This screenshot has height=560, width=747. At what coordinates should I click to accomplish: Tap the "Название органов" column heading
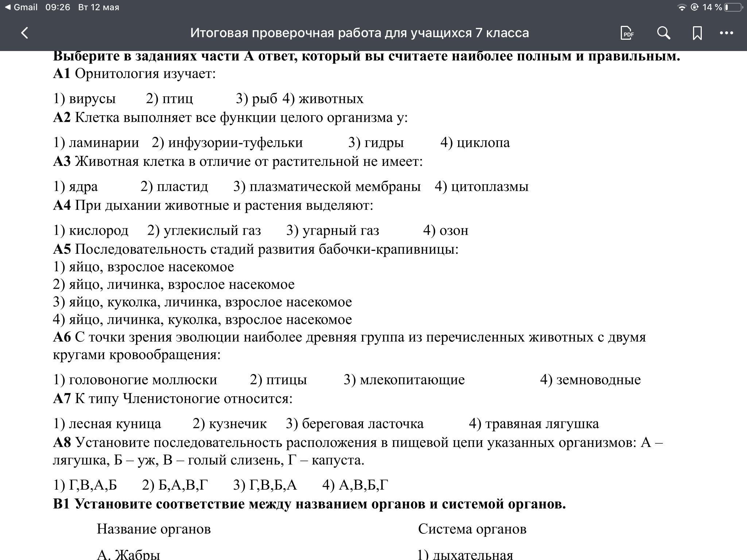point(154,529)
